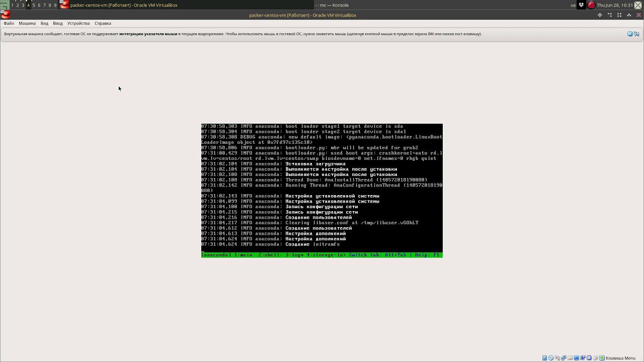Click the 3:log tab in the terminal status bar
This screenshot has height=362, width=644.
pos(295,255)
